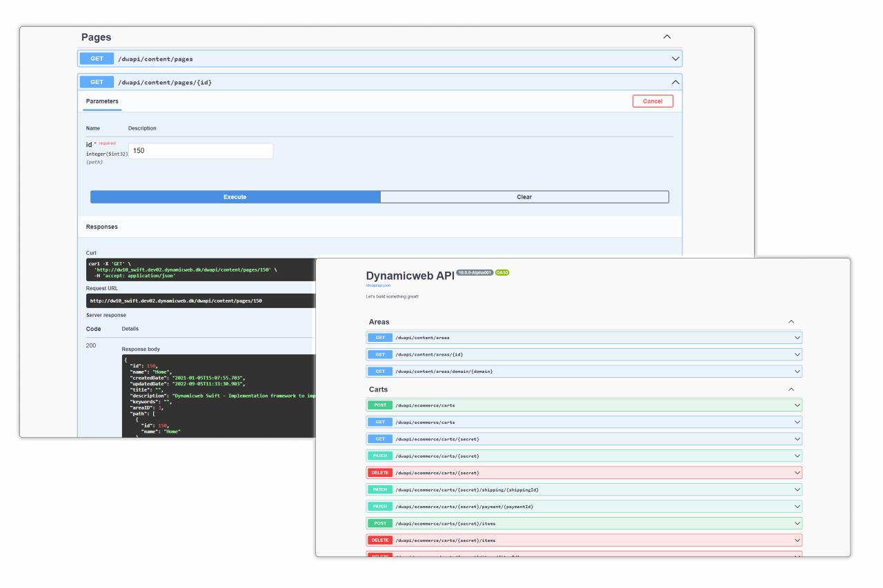Screen dimensions: 883x588
Task: Click the Clear button to reset responses
Action: click(x=524, y=196)
